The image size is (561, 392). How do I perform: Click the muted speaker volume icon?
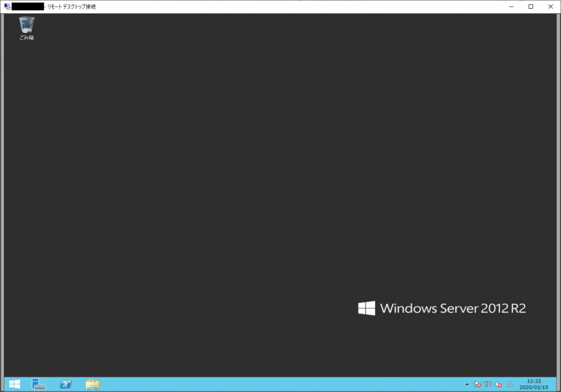[x=499, y=384]
